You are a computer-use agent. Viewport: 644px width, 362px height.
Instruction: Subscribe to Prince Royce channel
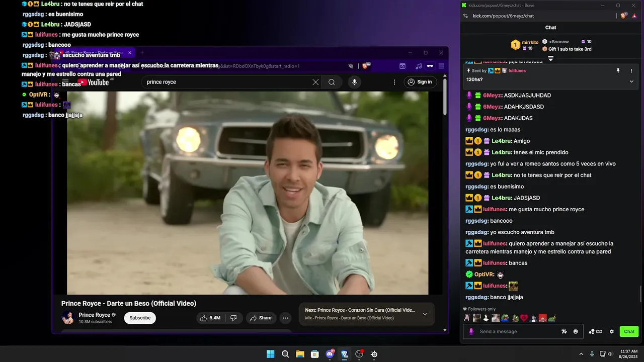(140, 318)
